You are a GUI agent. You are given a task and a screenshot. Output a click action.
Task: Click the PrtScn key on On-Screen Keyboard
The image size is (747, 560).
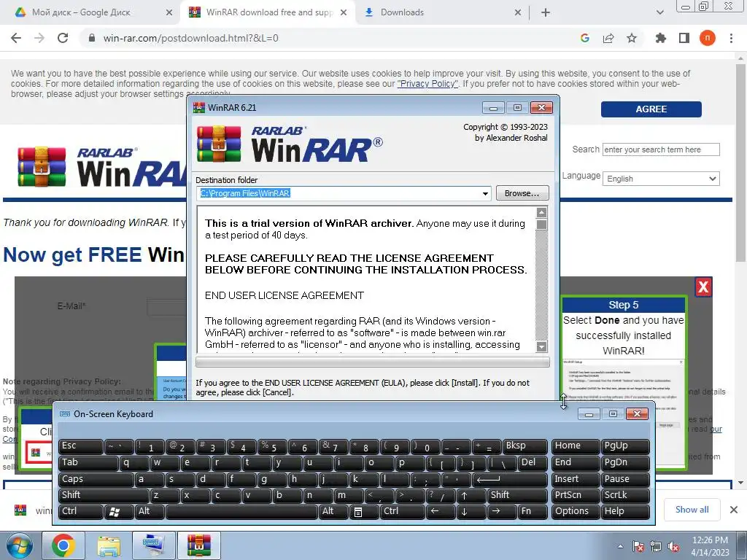[x=575, y=495]
